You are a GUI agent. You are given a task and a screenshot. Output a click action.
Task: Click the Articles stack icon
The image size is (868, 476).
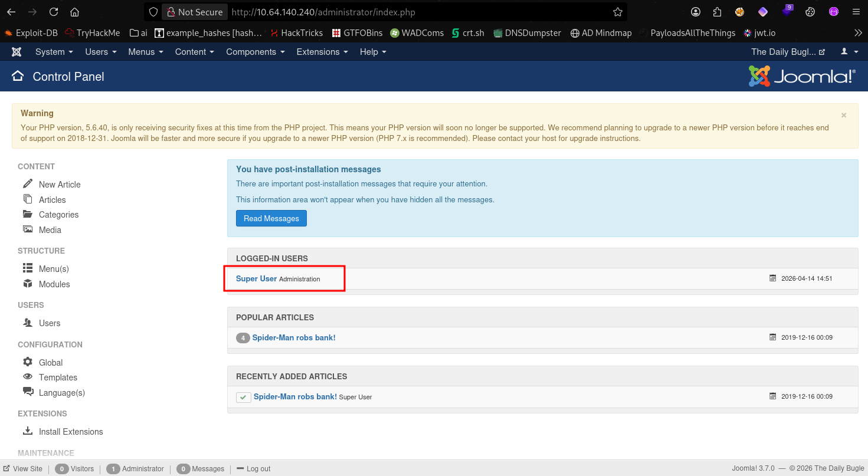(28, 199)
